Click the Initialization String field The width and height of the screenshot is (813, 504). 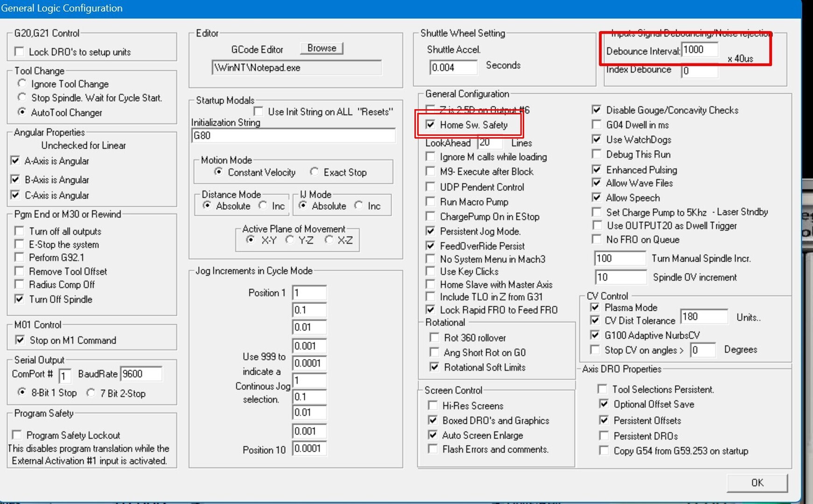[293, 136]
